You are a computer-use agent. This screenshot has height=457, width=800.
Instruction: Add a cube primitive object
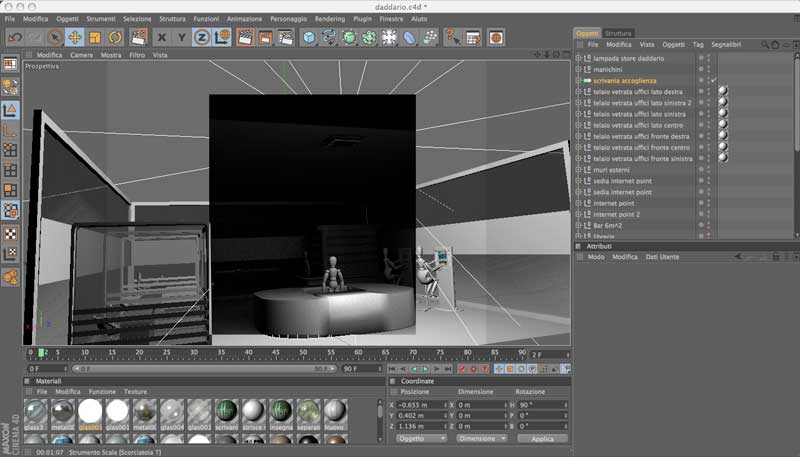pyautogui.click(x=309, y=37)
